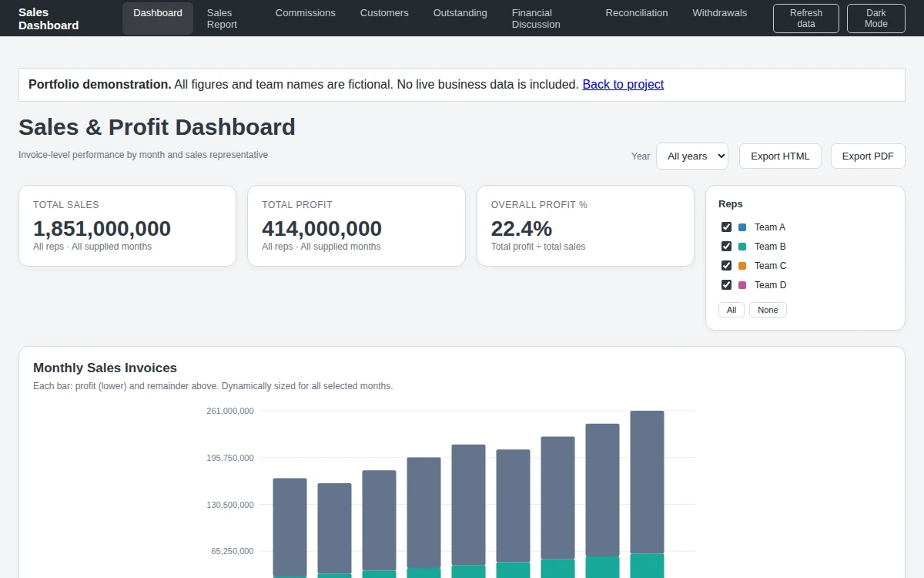Viewport: 924px width, 578px height.
Task: Click Export HTML button
Action: (780, 156)
